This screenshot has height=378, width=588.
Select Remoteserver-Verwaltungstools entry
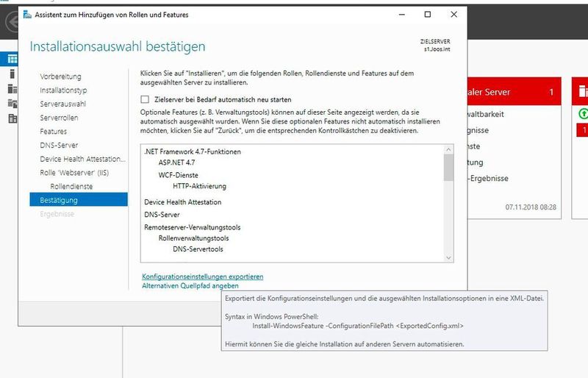[x=193, y=227]
